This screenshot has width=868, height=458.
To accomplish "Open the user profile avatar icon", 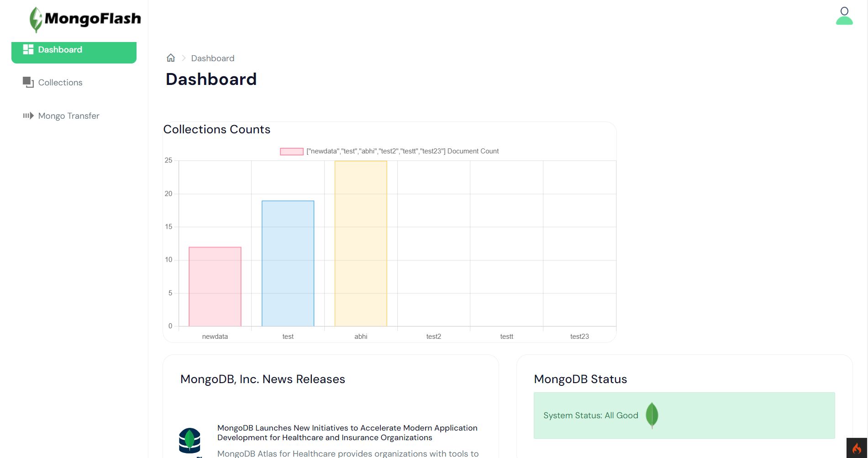I will coord(844,16).
